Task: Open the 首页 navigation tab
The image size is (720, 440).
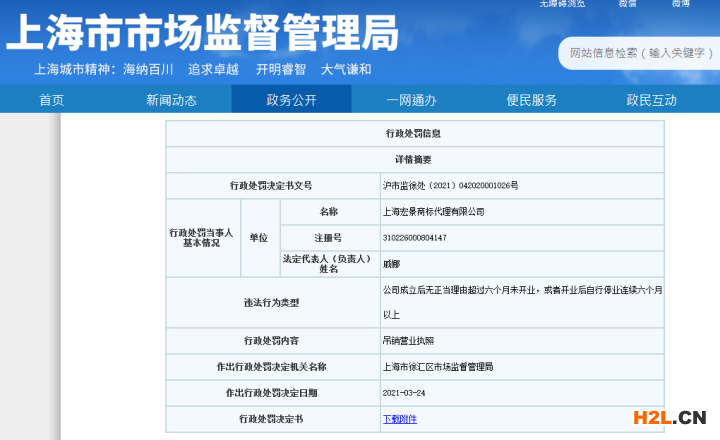Action: pyautogui.click(x=51, y=100)
